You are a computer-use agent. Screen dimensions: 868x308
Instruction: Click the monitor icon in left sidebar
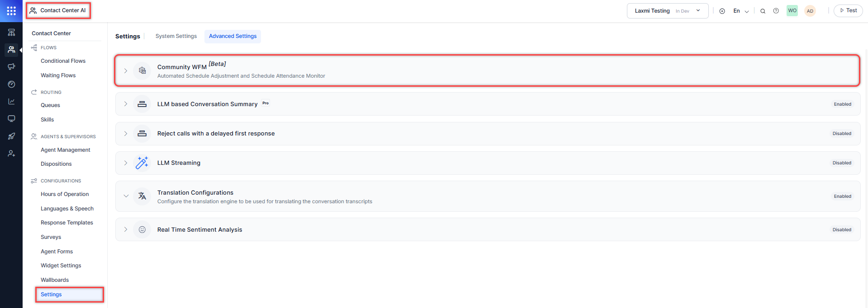(x=11, y=119)
